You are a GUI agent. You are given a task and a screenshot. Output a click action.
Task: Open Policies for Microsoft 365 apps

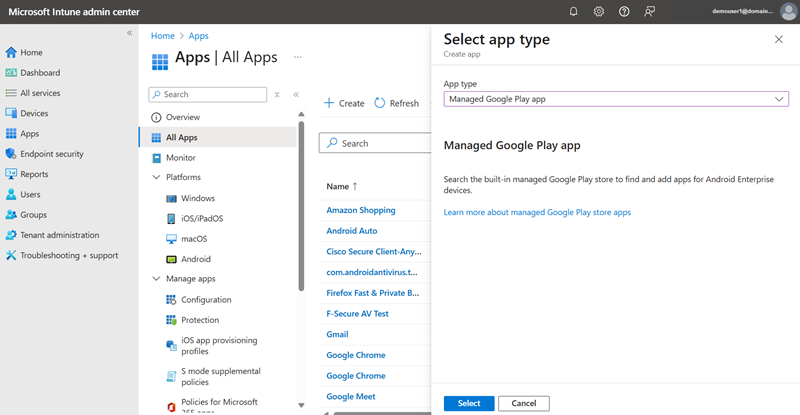click(x=219, y=406)
